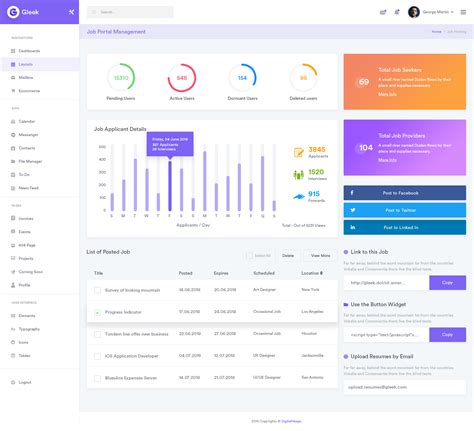
Task: Click the Ecommerce cart icon
Action: click(13, 91)
